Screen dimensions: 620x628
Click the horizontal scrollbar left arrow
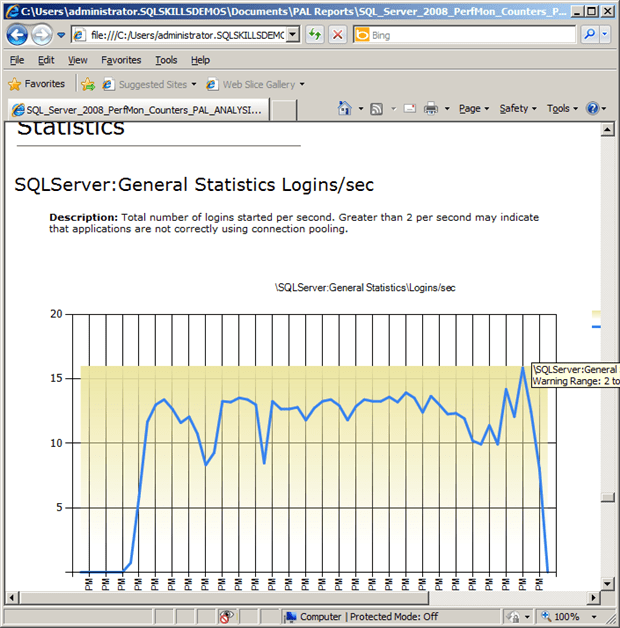(12, 598)
